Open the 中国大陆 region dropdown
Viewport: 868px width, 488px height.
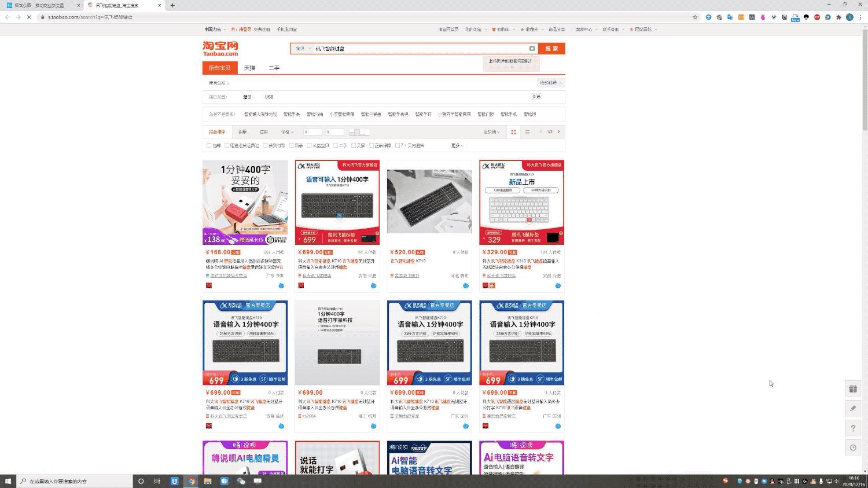[215, 30]
